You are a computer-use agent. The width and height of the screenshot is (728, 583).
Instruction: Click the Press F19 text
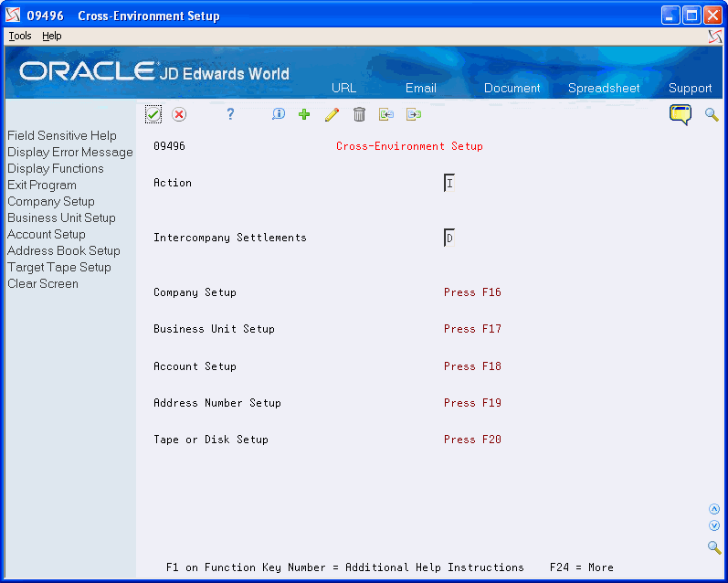click(472, 403)
